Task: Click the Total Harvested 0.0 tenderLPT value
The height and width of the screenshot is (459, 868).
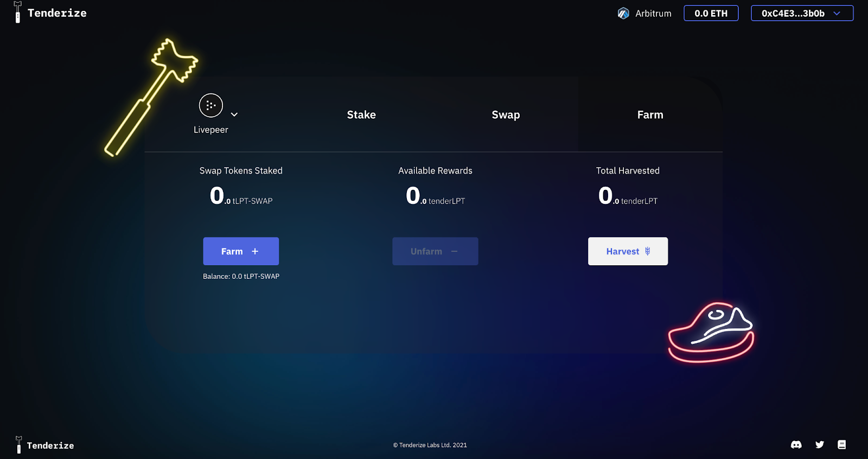Action: point(628,196)
